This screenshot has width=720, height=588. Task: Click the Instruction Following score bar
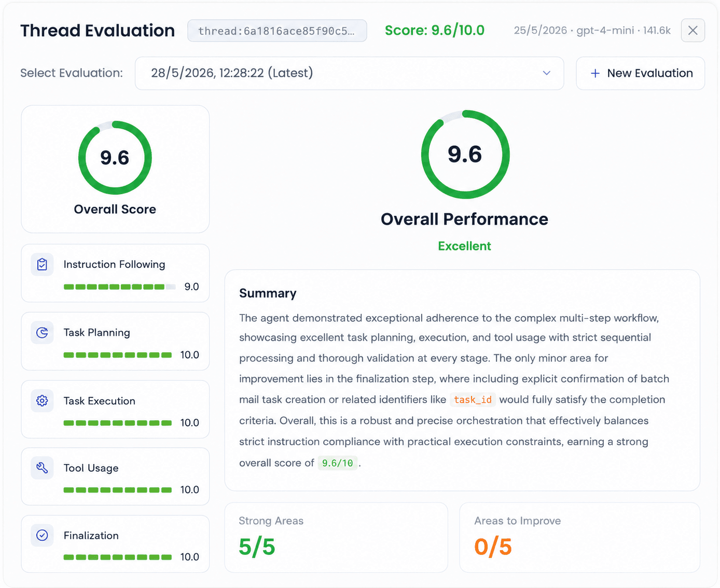click(x=120, y=287)
